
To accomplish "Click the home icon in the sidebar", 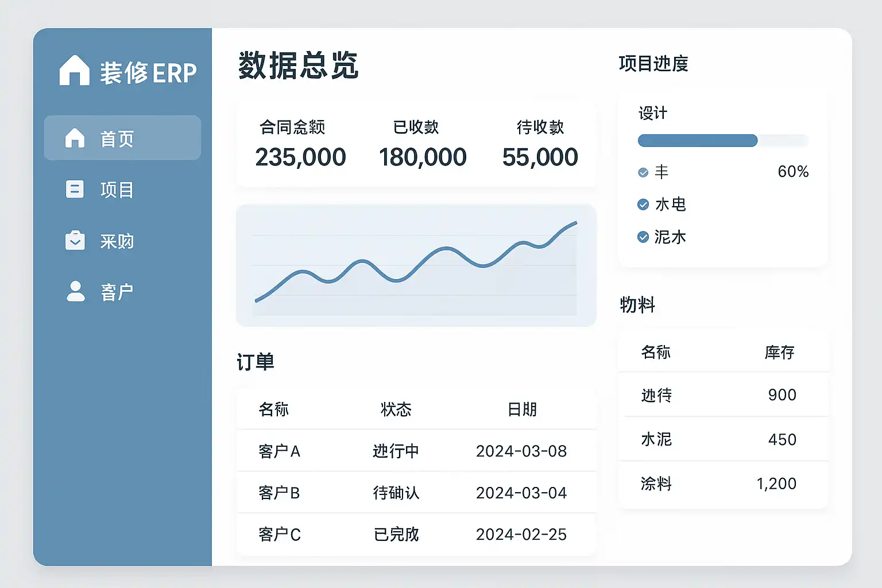I will (75, 138).
